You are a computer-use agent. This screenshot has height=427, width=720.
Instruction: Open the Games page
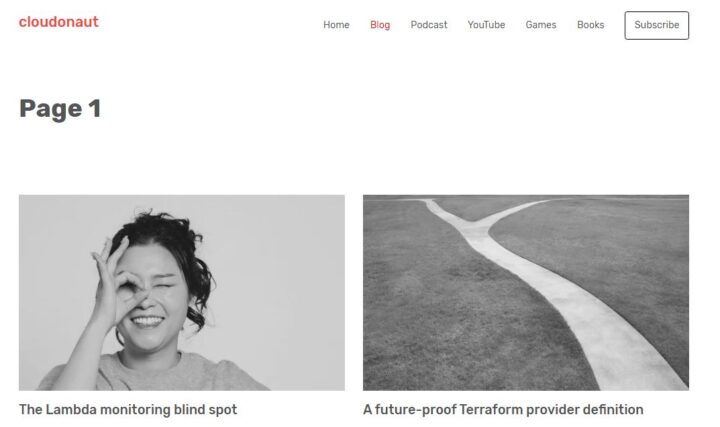[540, 25]
